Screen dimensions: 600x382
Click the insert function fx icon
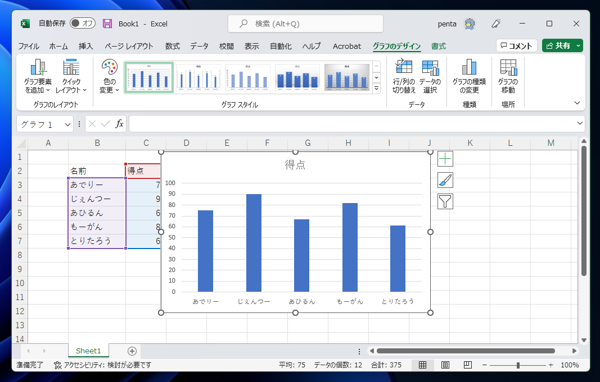click(x=119, y=124)
